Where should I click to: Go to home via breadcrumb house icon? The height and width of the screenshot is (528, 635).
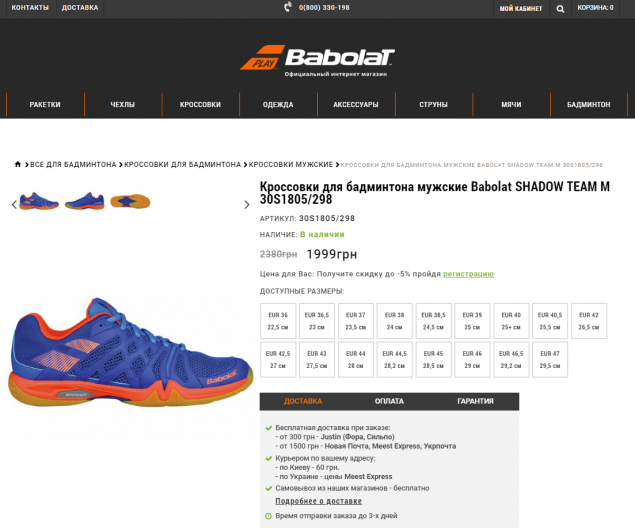[18, 164]
